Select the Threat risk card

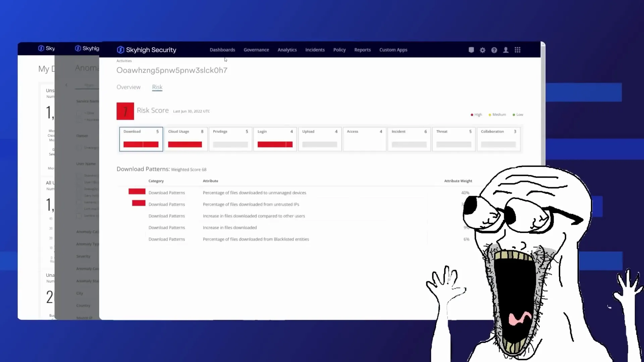pos(454,139)
